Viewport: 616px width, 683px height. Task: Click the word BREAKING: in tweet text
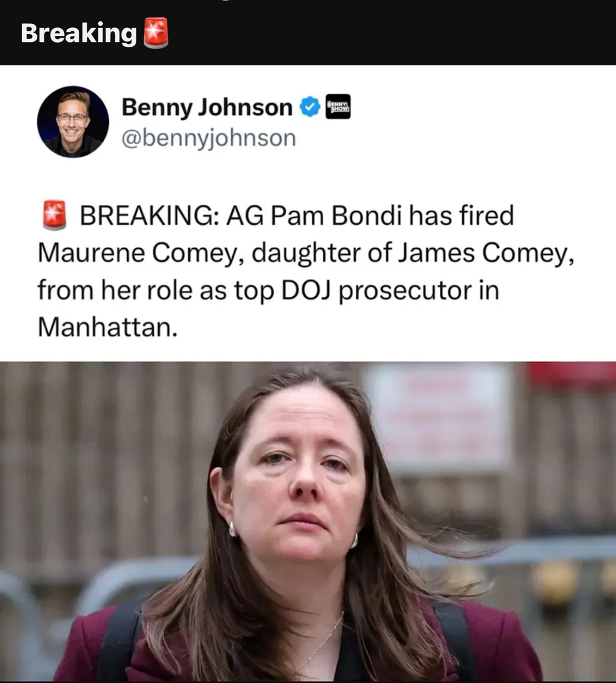[x=149, y=215]
